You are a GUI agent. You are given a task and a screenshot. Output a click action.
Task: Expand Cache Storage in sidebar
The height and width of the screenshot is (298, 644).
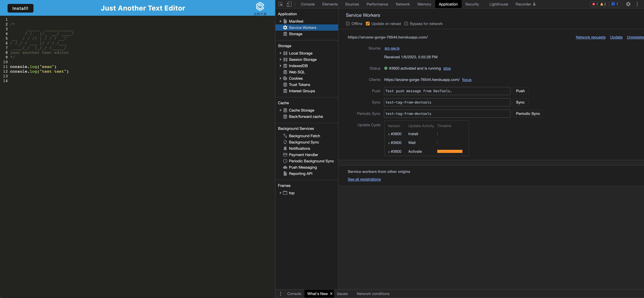click(x=280, y=110)
